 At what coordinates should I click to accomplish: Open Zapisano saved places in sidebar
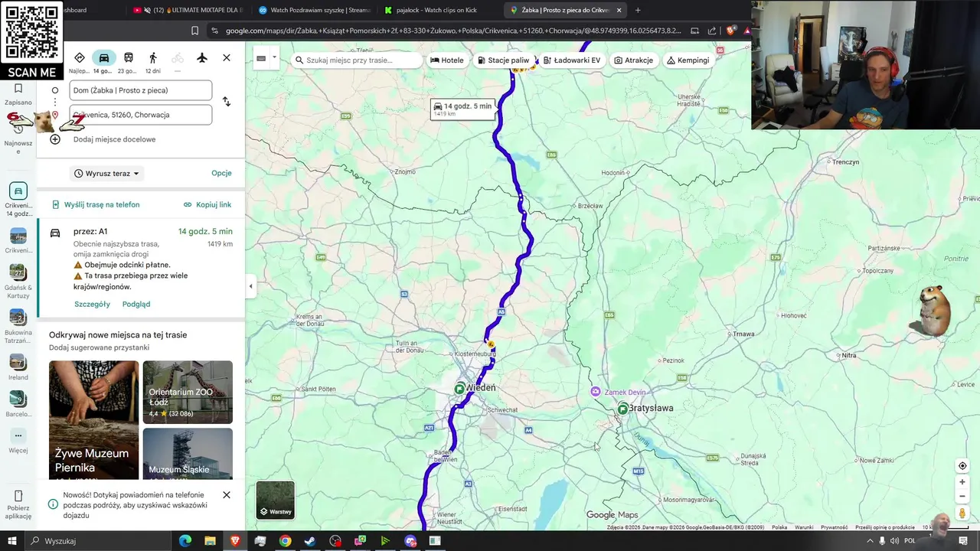[x=18, y=95]
